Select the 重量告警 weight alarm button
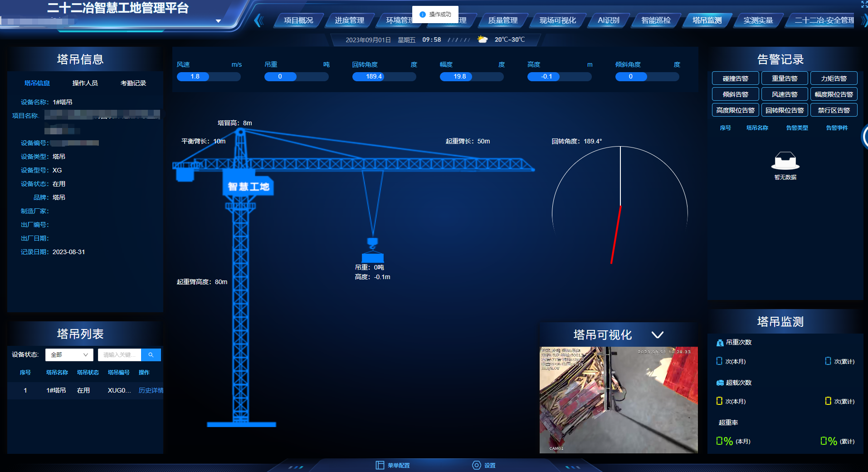This screenshot has width=868, height=472. (784, 79)
